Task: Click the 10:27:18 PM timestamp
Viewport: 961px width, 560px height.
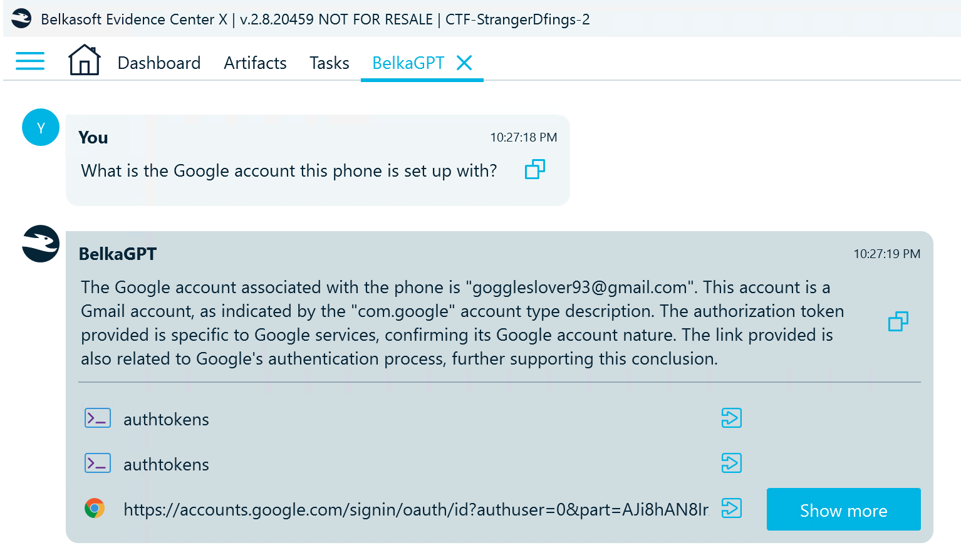Action: tap(524, 137)
